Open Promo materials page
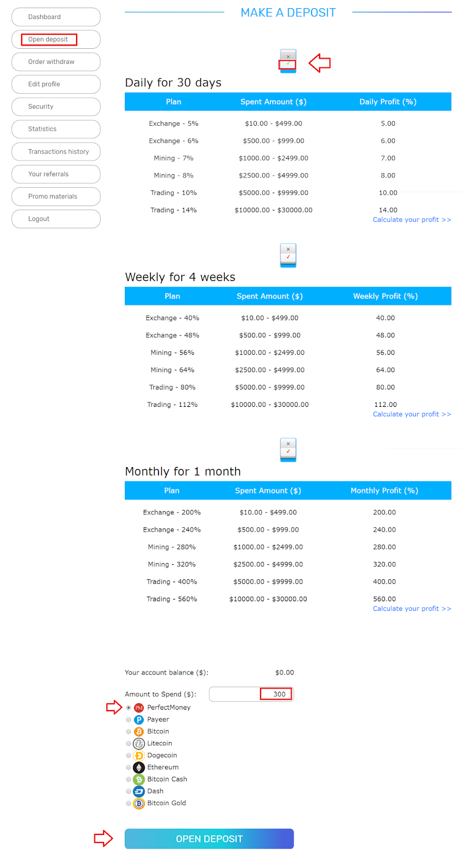This screenshot has height=868, width=462. coord(56,196)
